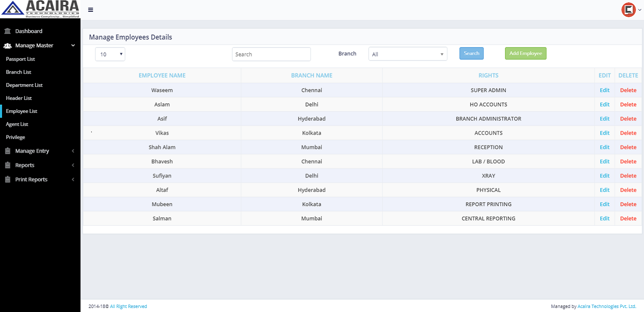Expand the Print Reports submenu arrow
The width and height of the screenshot is (644, 312).
tap(73, 180)
